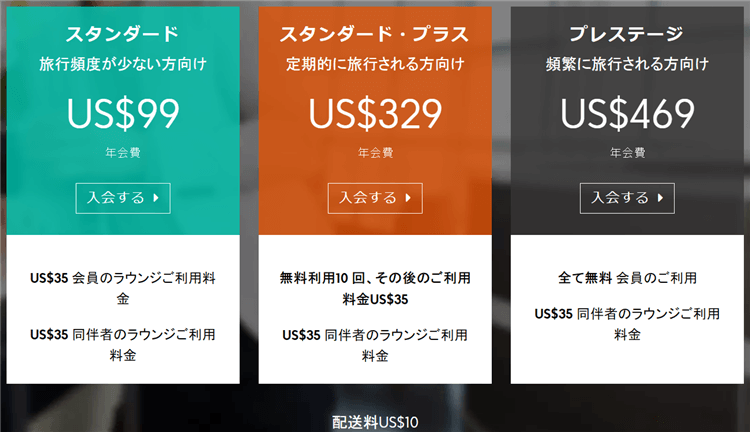Click the 頻繁に旅行される方向け subtitle
The width and height of the screenshot is (750, 432).
coord(627,65)
